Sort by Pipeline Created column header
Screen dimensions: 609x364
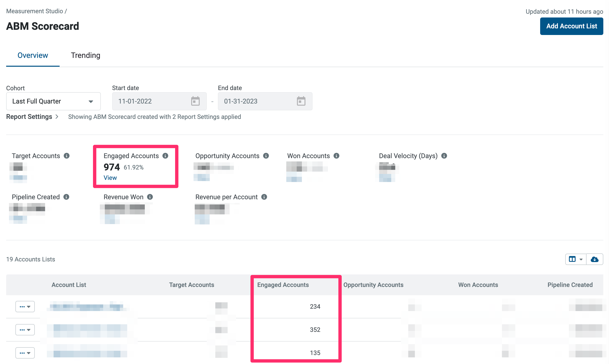(570, 285)
